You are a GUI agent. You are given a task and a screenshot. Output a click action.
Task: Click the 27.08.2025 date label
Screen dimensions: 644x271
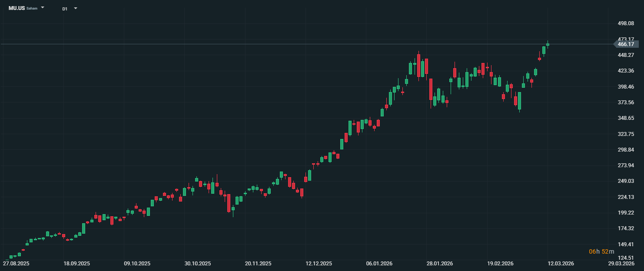pyautogui.click(x=16, y=264)
